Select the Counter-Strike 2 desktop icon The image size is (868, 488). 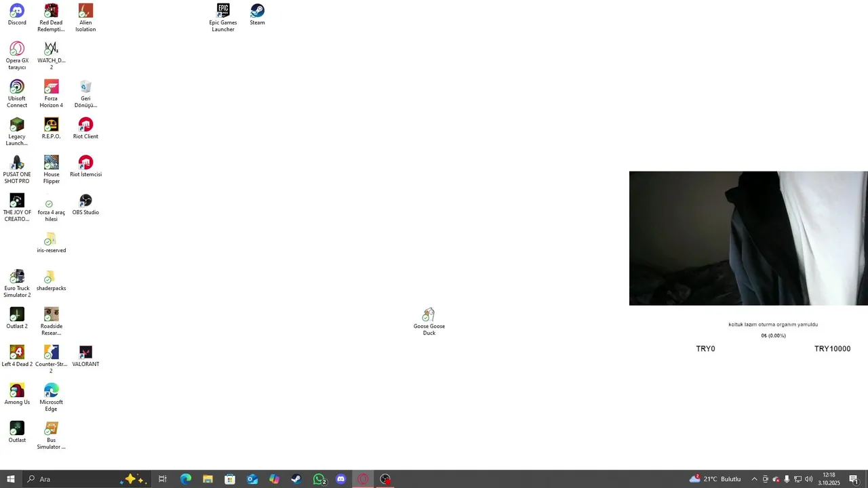[x=51, y=359]
